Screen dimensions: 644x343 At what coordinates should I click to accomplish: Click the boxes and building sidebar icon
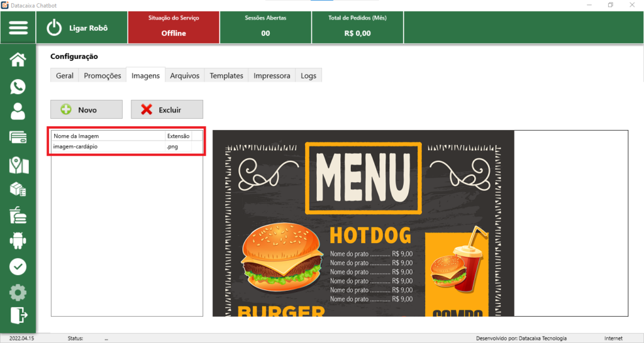(x=18, y=189)
